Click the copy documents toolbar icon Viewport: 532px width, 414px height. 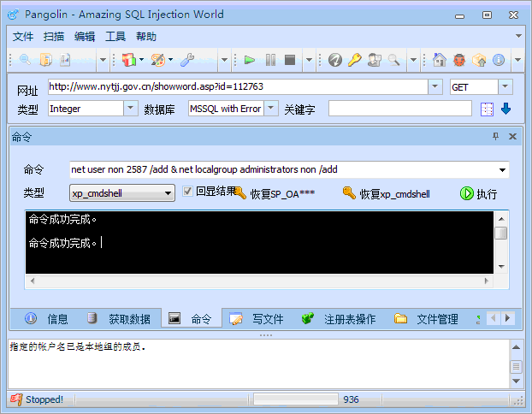point(46,60)
